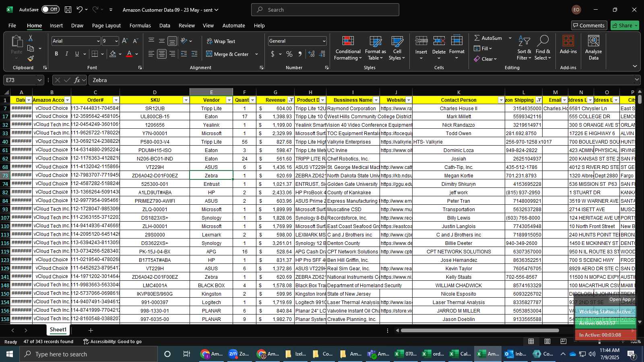Switch to the Review tab
Screen dimensions: 644x362
point(187,25)
